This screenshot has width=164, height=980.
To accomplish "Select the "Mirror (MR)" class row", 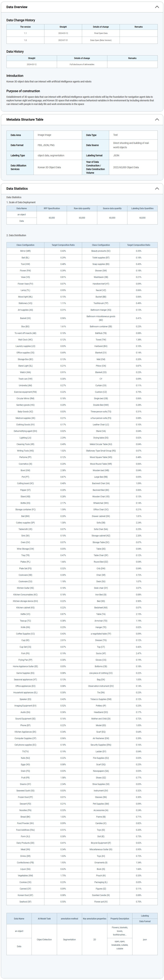I will click(x=25, y=251).
